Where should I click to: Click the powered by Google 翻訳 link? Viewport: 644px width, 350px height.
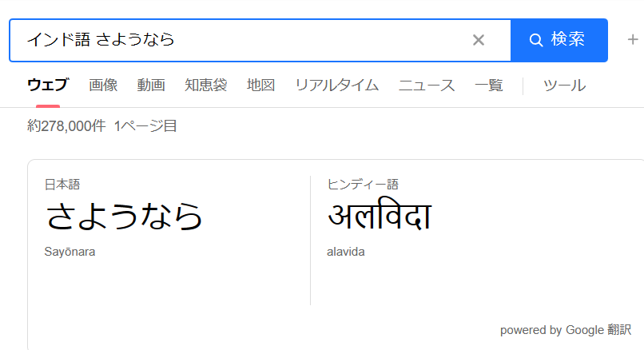(566, 330)
